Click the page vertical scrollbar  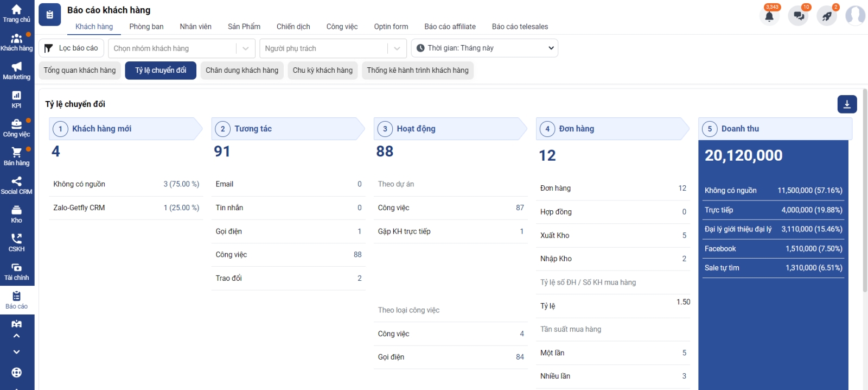pos(865,217)
